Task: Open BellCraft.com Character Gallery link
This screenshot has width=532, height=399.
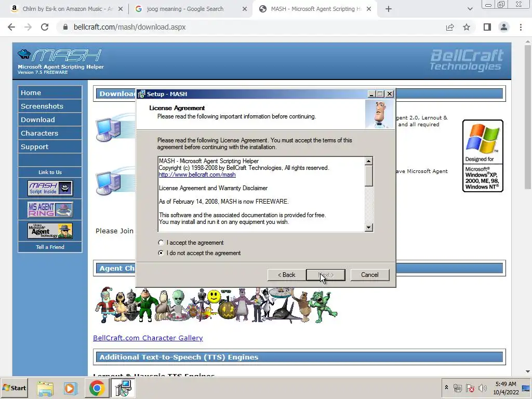Action: click(x=148, y=338)
